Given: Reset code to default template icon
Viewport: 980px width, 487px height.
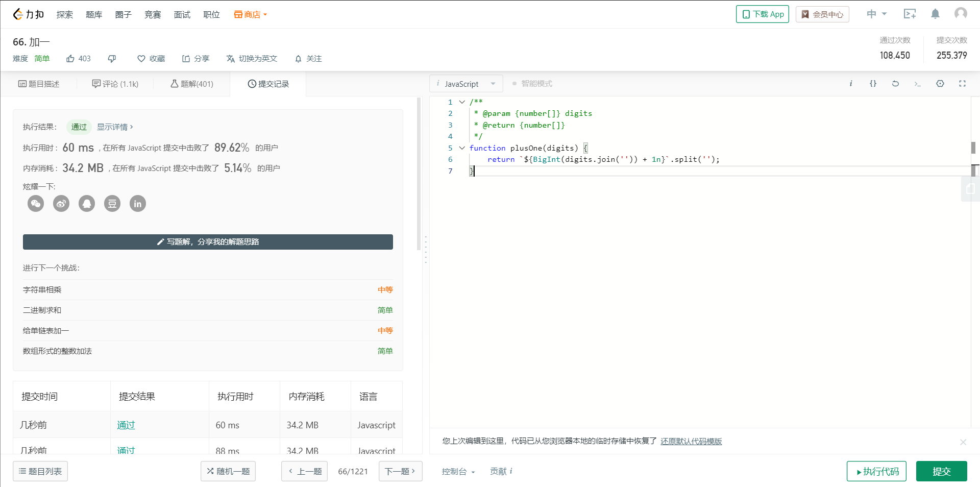Looking at the screenshot, I should click(x=895, y=84).
